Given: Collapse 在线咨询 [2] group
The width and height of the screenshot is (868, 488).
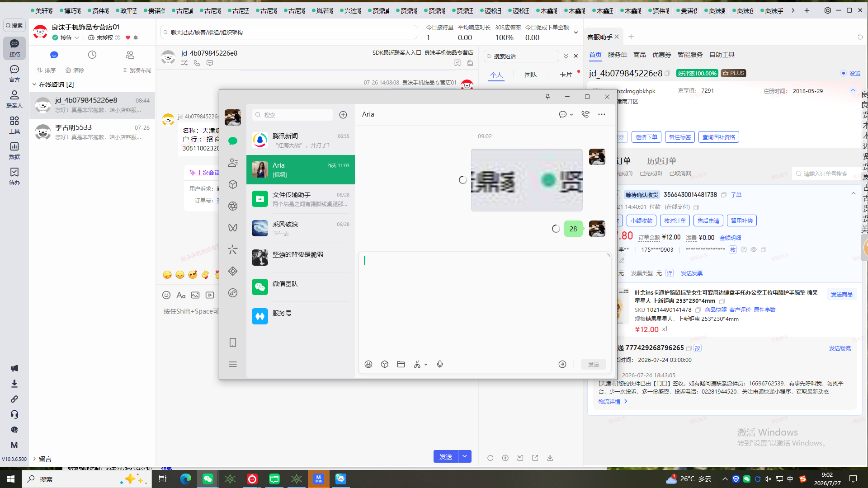Looking at the screenshot, I should click(x=34, y=84).
